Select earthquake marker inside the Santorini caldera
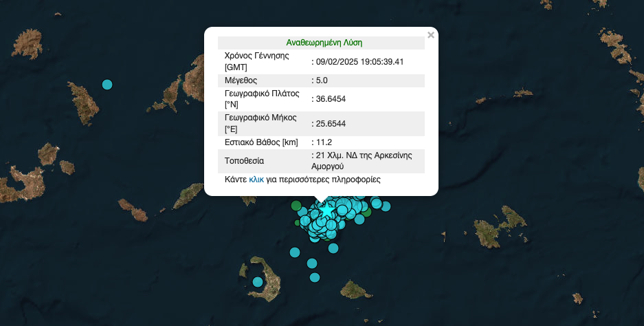This screenshot has width=644, height=326. click(x=258, y=281)
